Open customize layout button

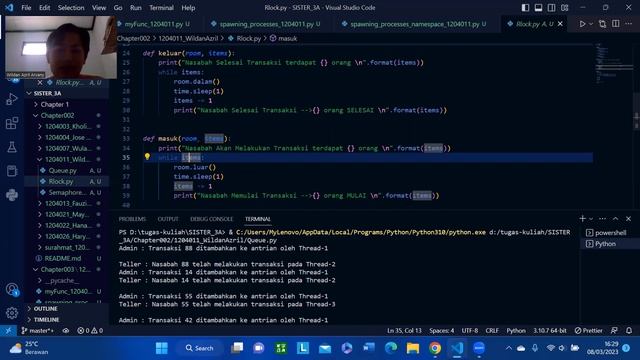[564, 8]
